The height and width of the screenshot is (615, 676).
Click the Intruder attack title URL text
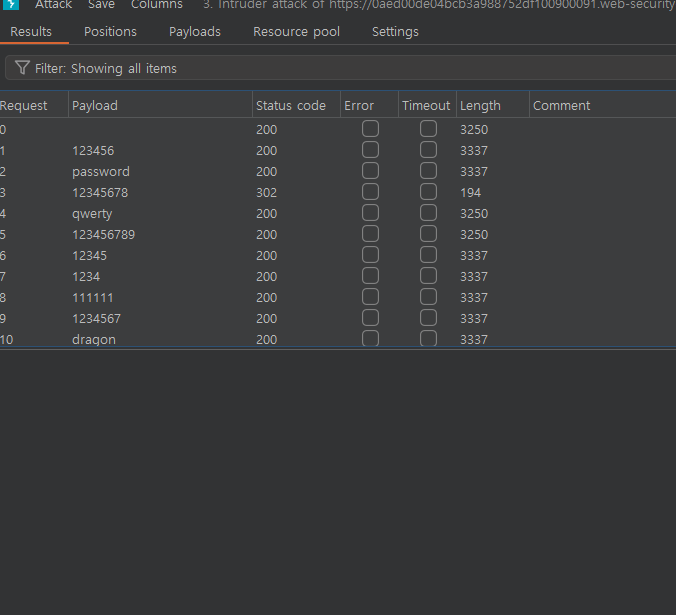tap(439, 5)
